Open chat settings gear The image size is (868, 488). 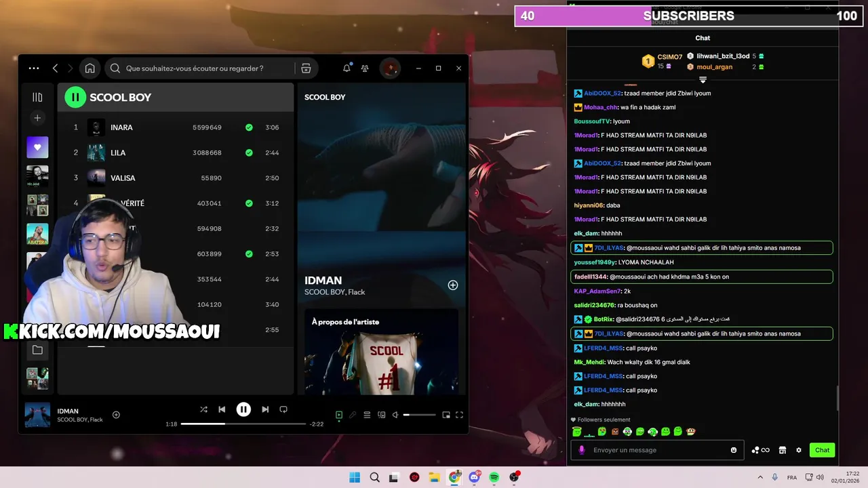tap(798, 450)
